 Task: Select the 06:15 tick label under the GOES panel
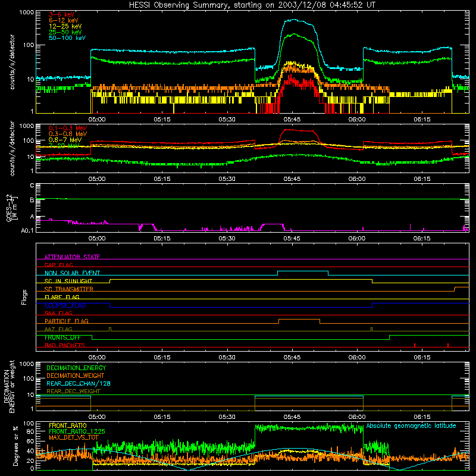[x=422, y=239]
